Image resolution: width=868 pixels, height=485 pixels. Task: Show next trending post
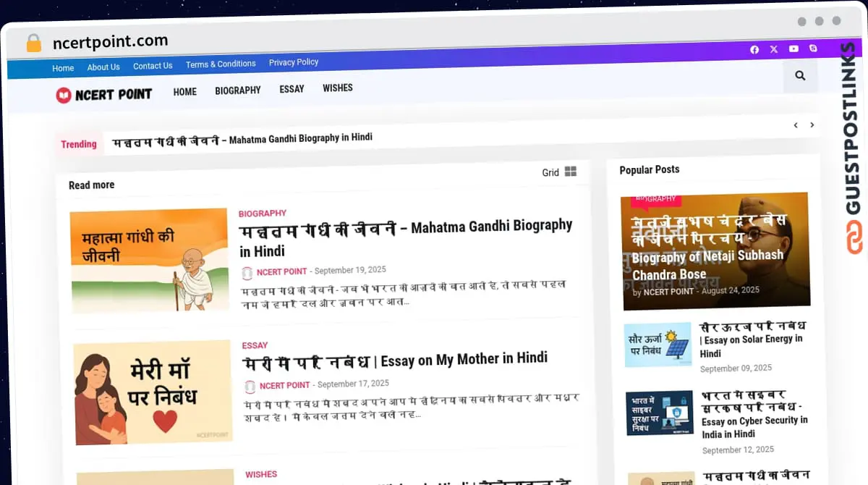[x=812, y=125]
